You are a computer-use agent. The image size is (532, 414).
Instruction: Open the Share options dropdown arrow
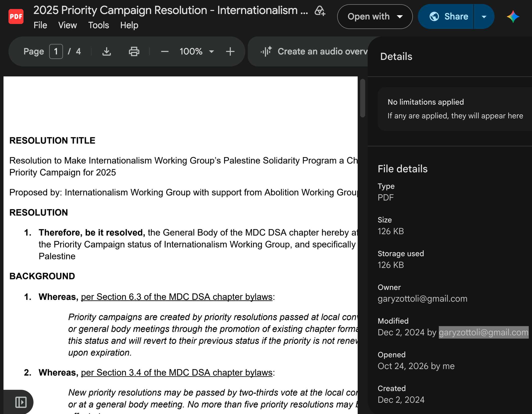(484, 16)
